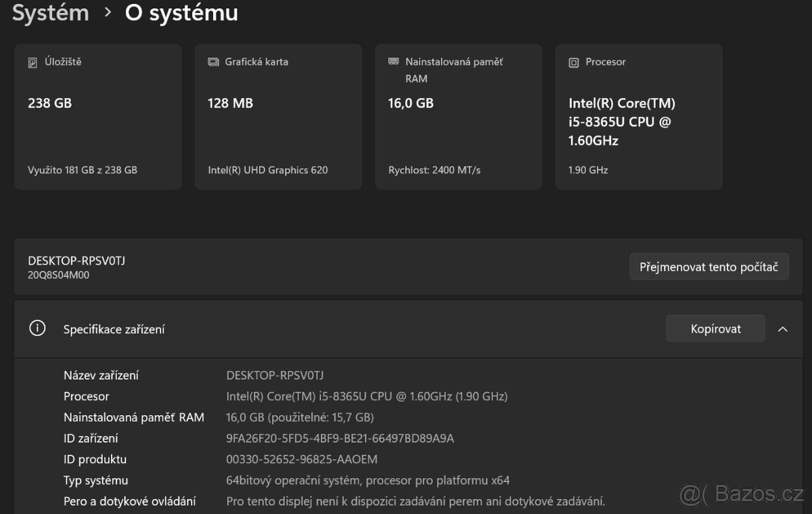This screenshot has height=514, width=812.
Task: Open the Procesor summary card
Action: coord(638,116)
